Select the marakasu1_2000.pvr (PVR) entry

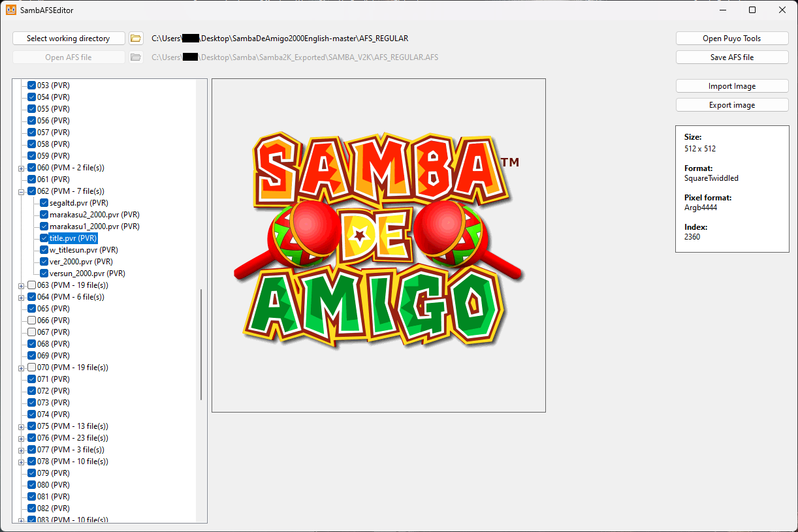[95, 227]
